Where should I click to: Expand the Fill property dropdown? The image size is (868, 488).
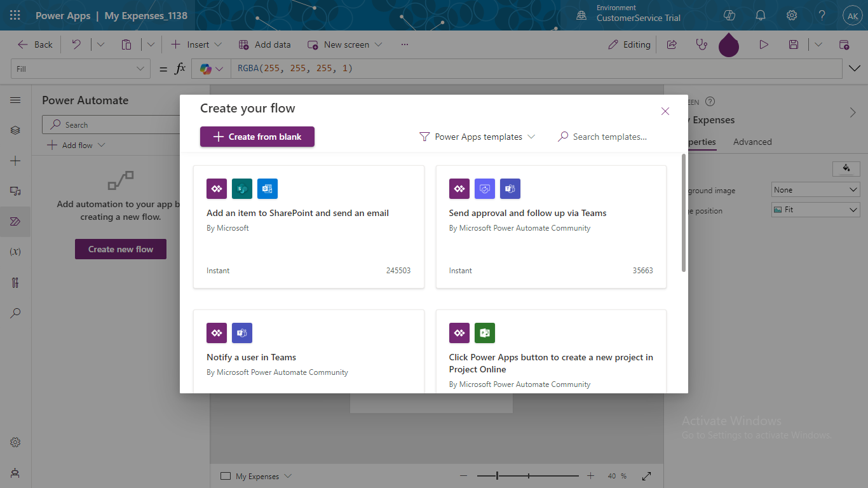(140, 68)
